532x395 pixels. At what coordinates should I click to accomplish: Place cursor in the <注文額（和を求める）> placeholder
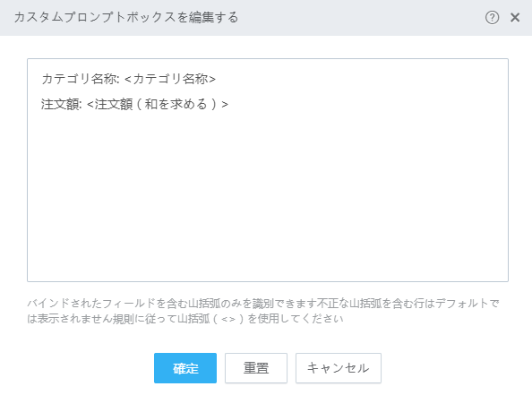(158, 104)
